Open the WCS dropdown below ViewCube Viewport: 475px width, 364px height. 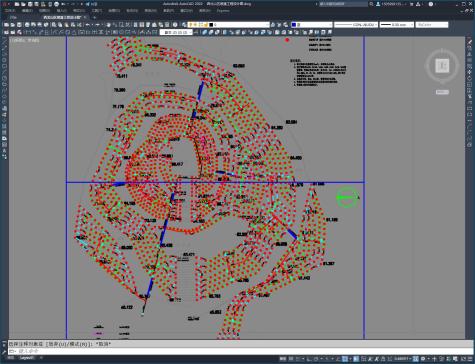(442, 92)
